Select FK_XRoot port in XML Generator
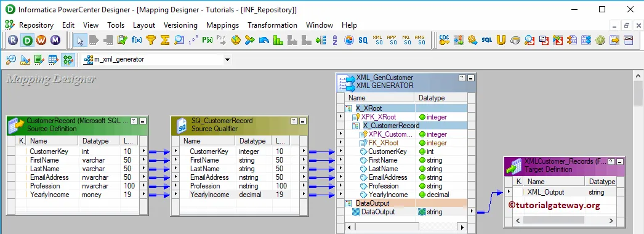The image size is (644, 234). (383, 143)
